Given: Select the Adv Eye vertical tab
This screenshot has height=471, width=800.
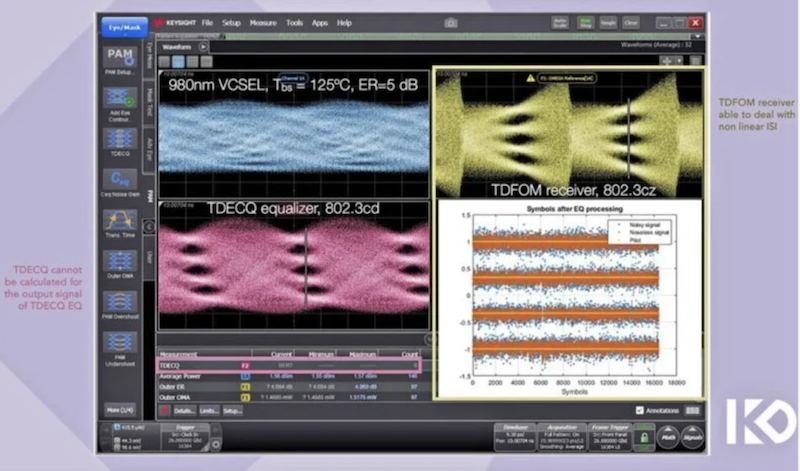Looking at the screenshot, I should [x=149, y=150].
